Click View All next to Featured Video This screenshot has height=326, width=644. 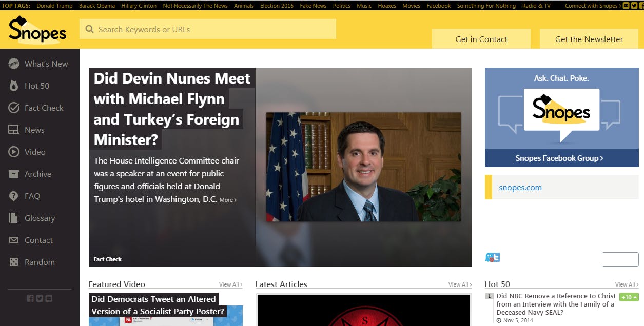[x=230, y=284]
